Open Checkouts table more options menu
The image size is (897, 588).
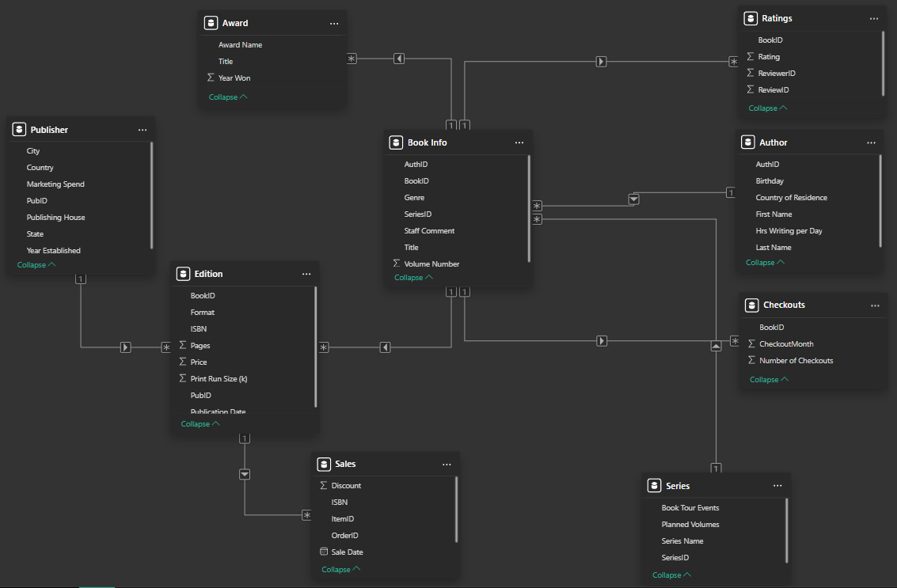coord(875,305)
